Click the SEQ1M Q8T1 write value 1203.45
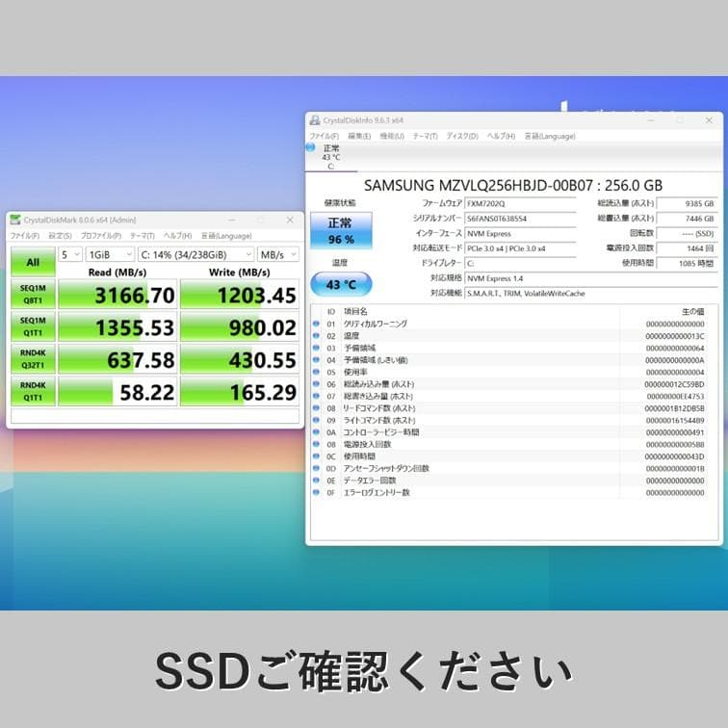The width and height of the screenshot is (728, 728). 240,295
